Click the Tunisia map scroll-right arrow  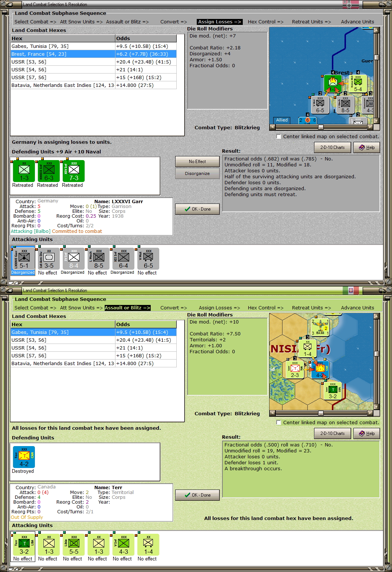tap(370, 413)
